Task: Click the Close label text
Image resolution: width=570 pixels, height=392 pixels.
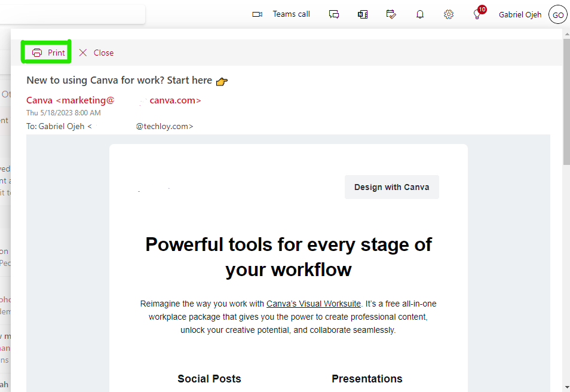Action: [103, 53]
